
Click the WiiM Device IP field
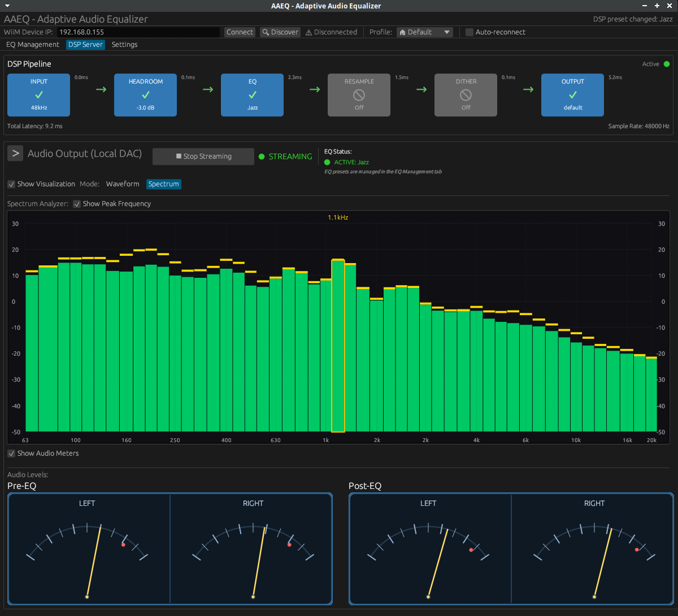point(138,32)
